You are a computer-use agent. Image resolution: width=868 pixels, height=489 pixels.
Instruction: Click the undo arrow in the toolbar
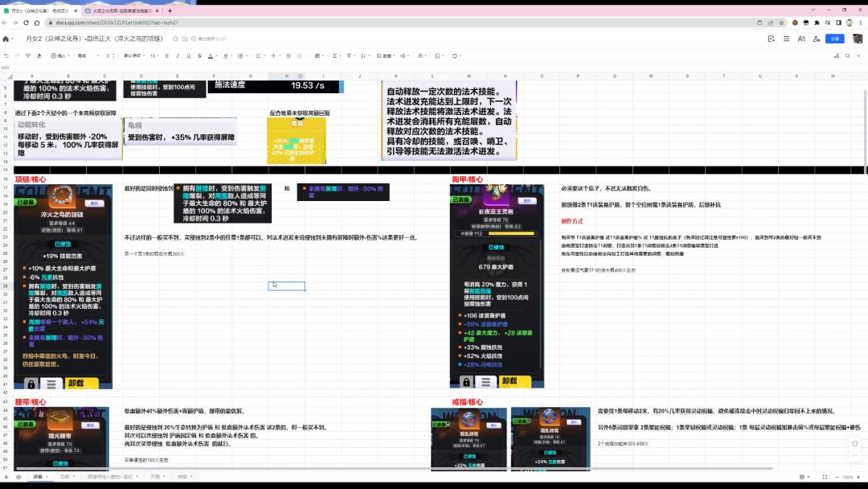(6, 55)
